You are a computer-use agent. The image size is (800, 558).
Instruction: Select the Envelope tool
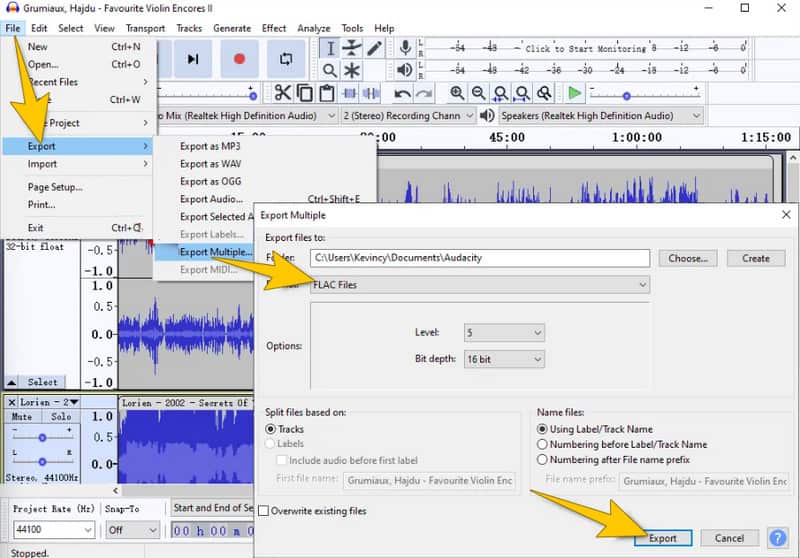(352, 48)
